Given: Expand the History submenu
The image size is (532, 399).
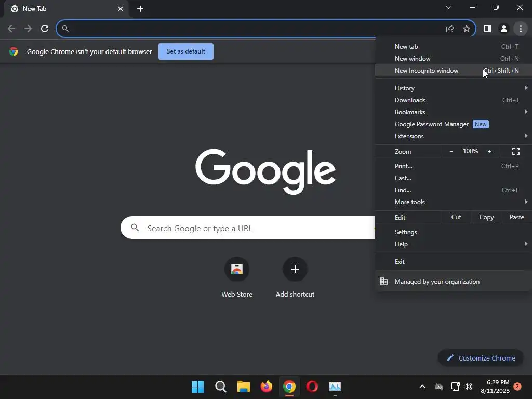Looking at the screenshot, I should [453, 88].
